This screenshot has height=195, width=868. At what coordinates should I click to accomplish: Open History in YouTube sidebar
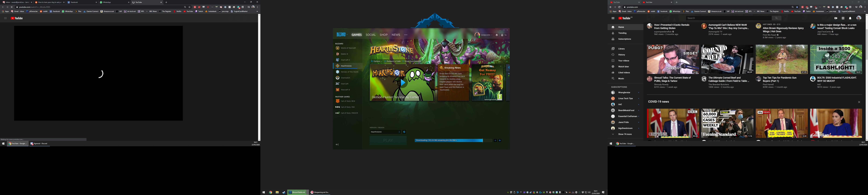[625, 55]
